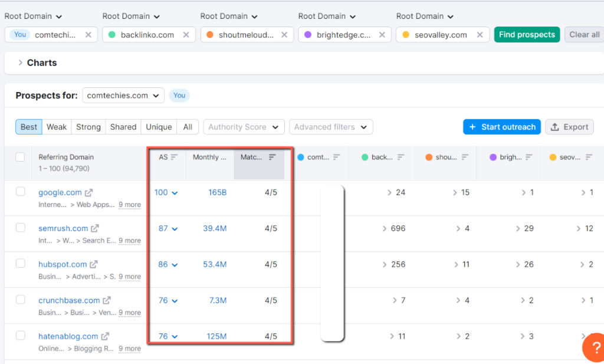
Task: Open the Prospects for domain selector dropdown
Action: pyautogui.click(x=123, y=95)
